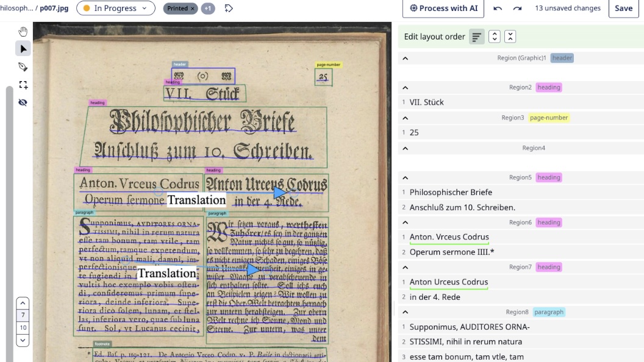The width and height of the screenshot is (644, 362).
Task: Click the add tag icon
Action: click(229, 9)
